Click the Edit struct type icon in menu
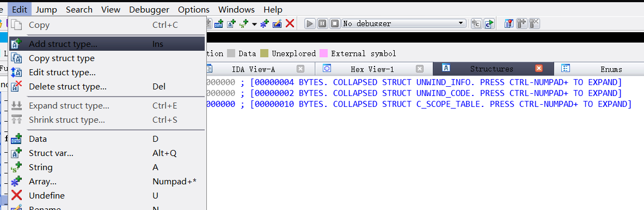 click(x=16, y=73)
